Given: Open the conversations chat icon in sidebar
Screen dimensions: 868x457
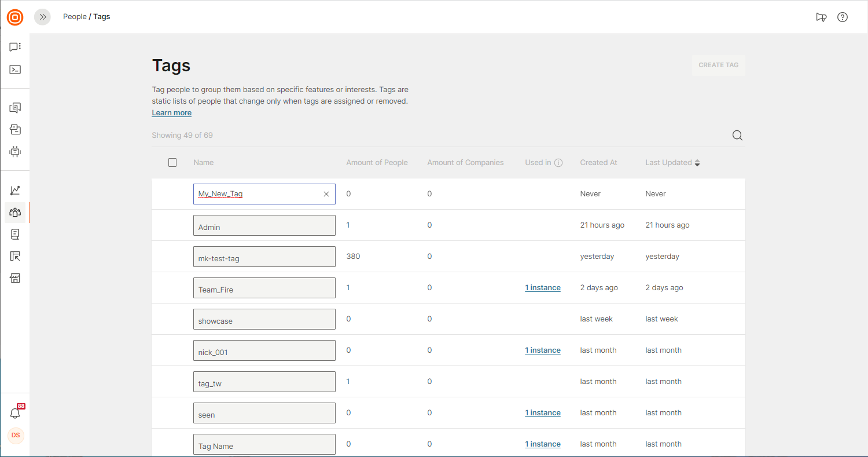Looking at the screenshot, I should (x=15, y=47).
